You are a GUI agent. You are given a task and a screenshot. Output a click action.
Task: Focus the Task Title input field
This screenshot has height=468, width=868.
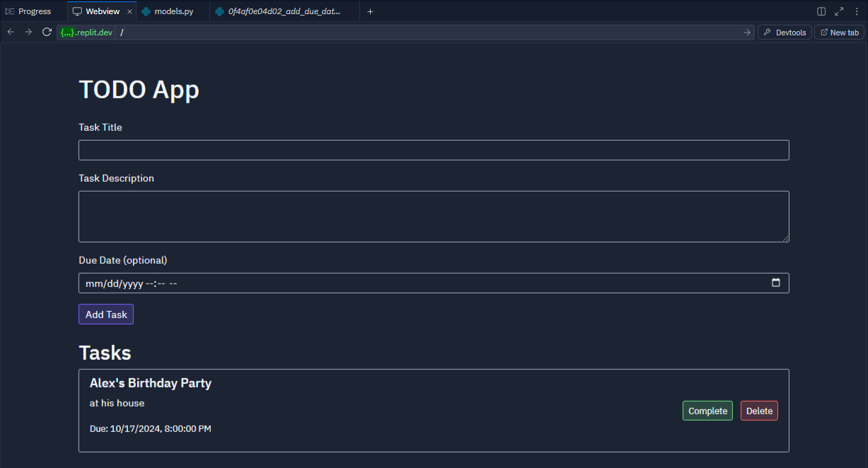tap(434, 150)
